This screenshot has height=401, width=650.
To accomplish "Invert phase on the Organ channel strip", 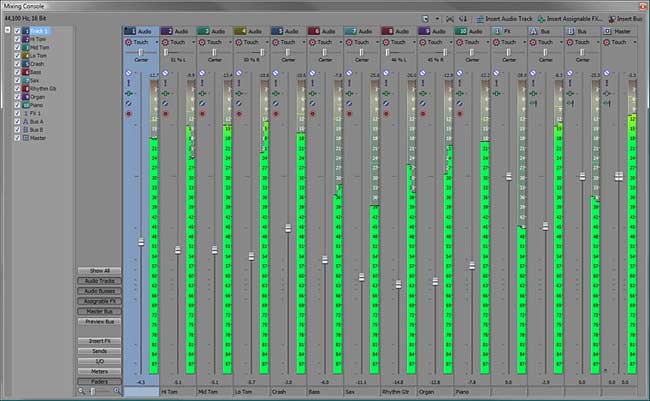I will point(423,103).
